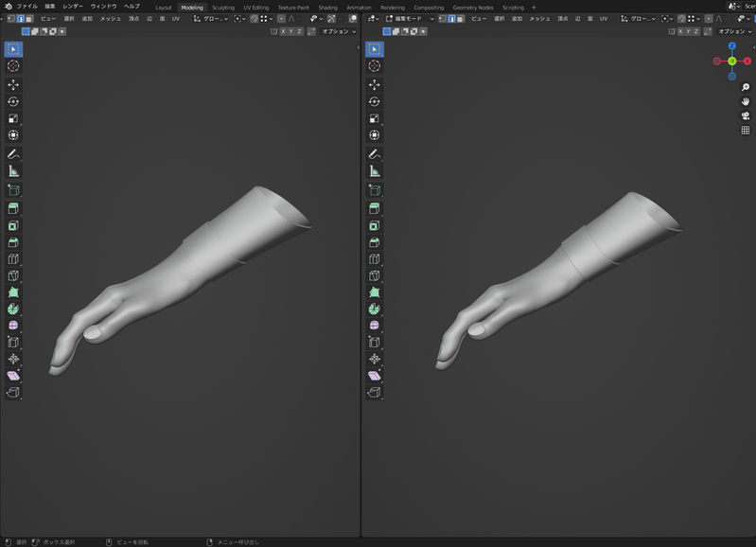This screenshot has height=547, width=756.
Task: Select the Annotate tool in left viewport
Action: coord(13,154)
